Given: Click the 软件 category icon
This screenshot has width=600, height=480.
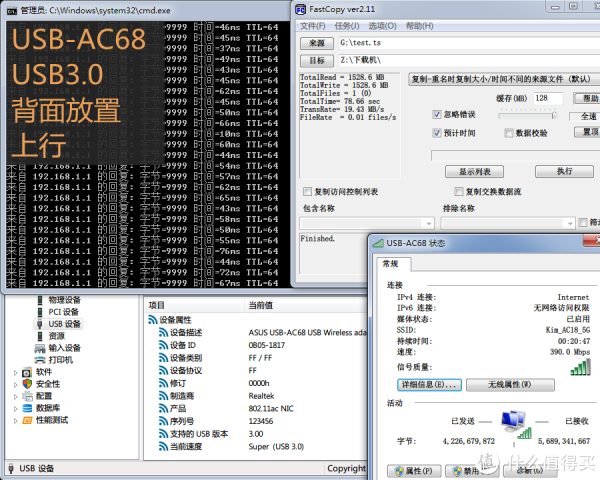Looking at the screenshot, I should (27, 372).
